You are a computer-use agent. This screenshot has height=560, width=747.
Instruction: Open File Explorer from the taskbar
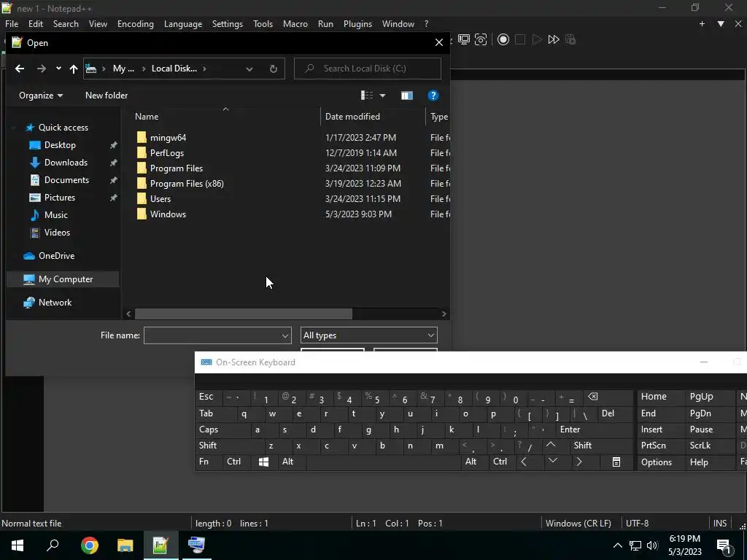pyautogui.click(x=125, y=545)
